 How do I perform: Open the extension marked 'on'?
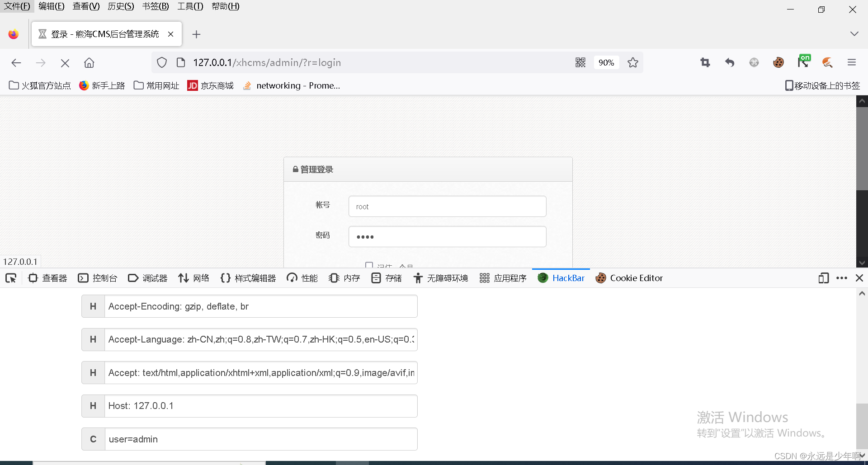(803, 61)
